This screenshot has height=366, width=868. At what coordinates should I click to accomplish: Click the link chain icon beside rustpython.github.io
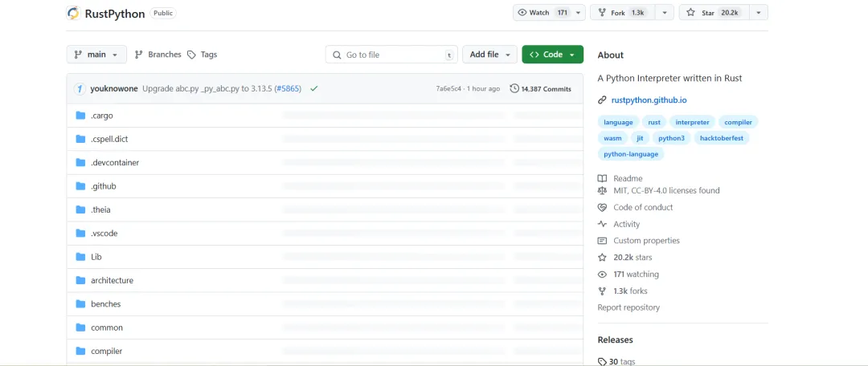pyautogui.click(x=602, y=100)
